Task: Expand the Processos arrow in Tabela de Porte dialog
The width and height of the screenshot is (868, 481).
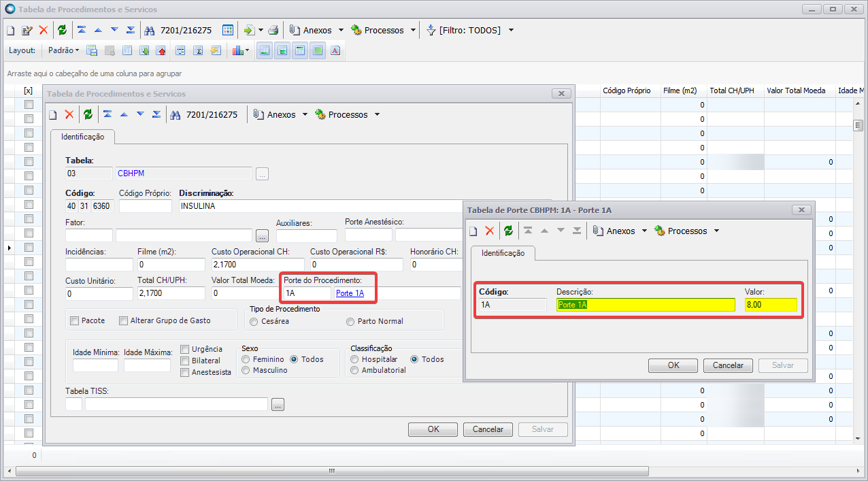Action: 716,231
